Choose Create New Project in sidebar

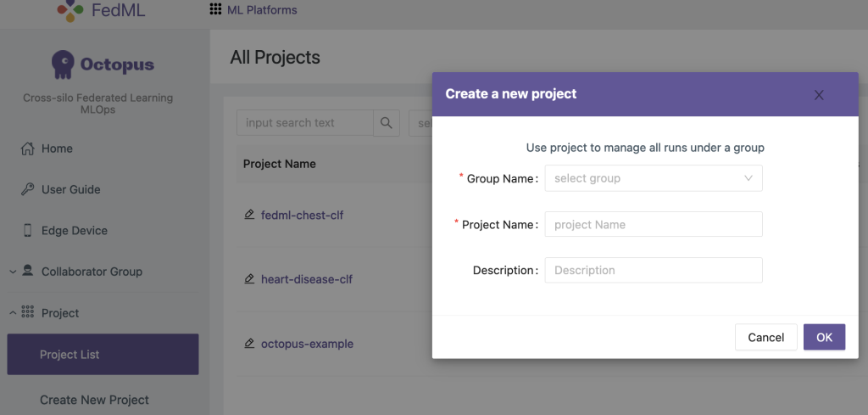click(94, 400)
